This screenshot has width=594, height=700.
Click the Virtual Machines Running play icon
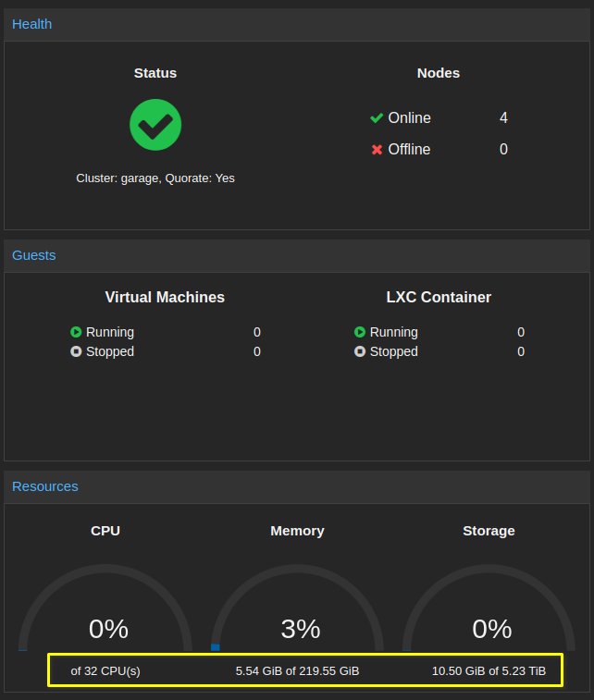tap(76, 332)
